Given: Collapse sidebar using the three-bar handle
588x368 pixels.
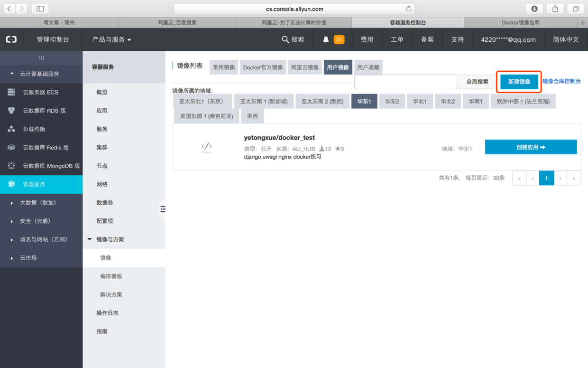Looking at the screenshot, I should coord(41,57).
